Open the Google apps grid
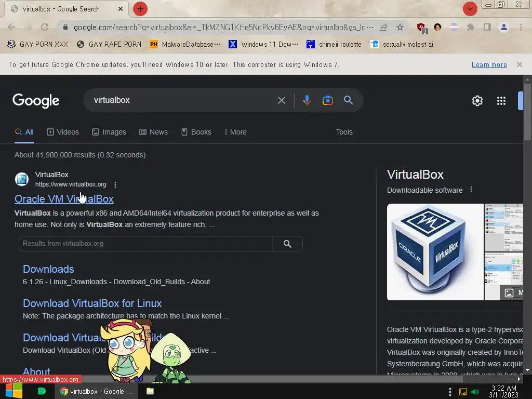The width and height of the screenshot is (532, 399). [x=501, y=101]
